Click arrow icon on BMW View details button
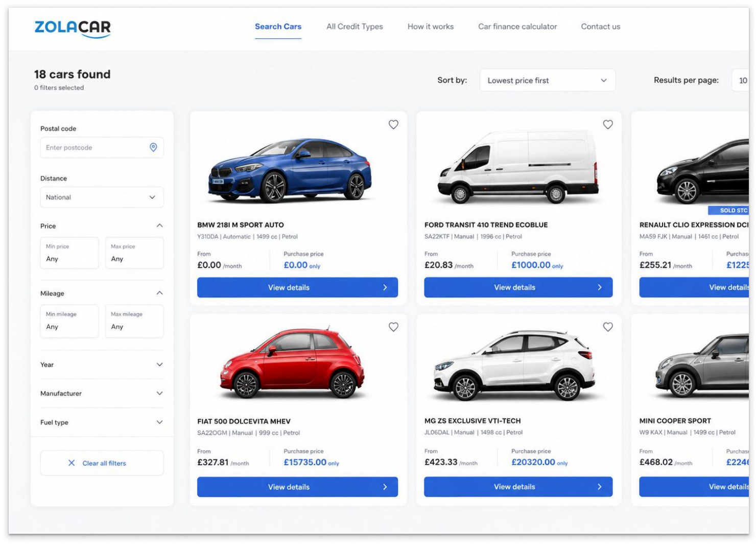Screen dimensions: 756x544 tap(385, 287)
